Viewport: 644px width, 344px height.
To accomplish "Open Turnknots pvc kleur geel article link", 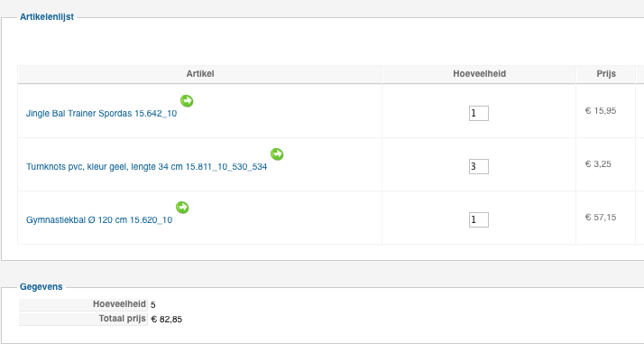I will coord(147,167).
